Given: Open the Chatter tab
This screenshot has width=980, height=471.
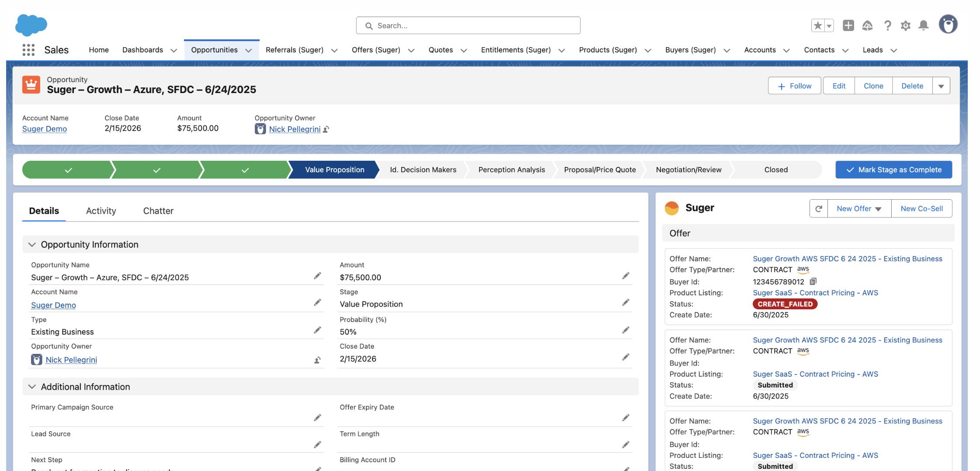Looking at the screenshot, I should pyautogui.click(x=158, y=211).
